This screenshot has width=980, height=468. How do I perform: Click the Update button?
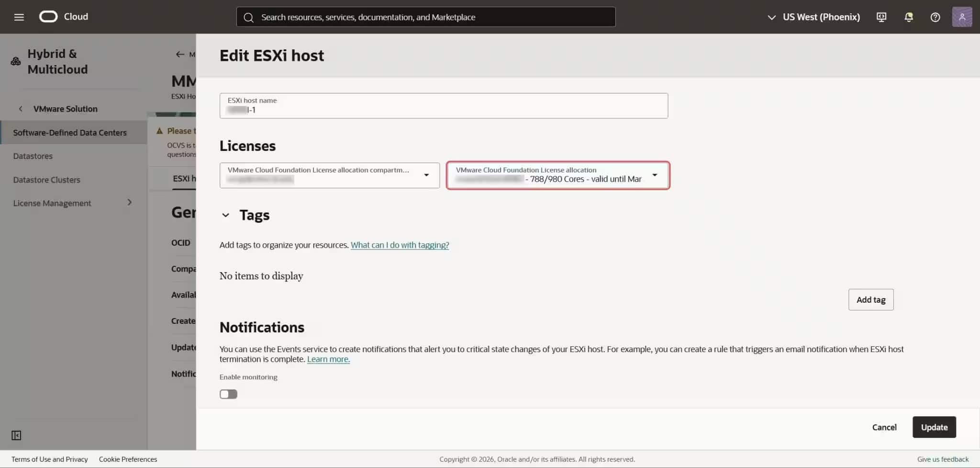(x=934, y=427)
